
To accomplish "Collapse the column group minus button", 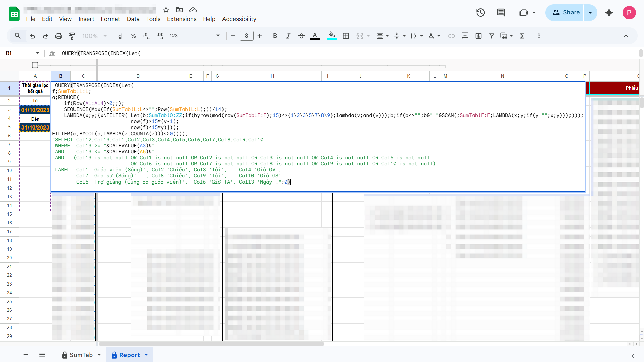I will coord(35,65).
